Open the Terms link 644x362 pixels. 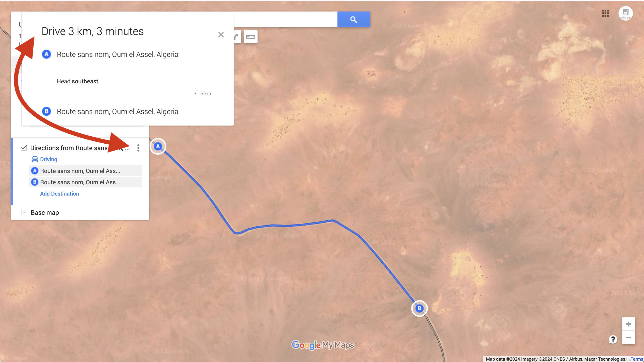[x=637, y=359]
